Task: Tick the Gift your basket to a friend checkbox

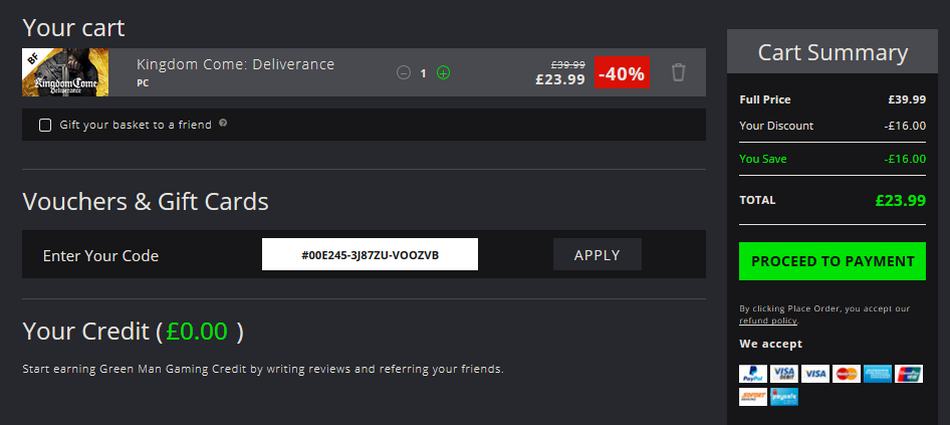Action: pyautogui.click(x=45, y=125)
